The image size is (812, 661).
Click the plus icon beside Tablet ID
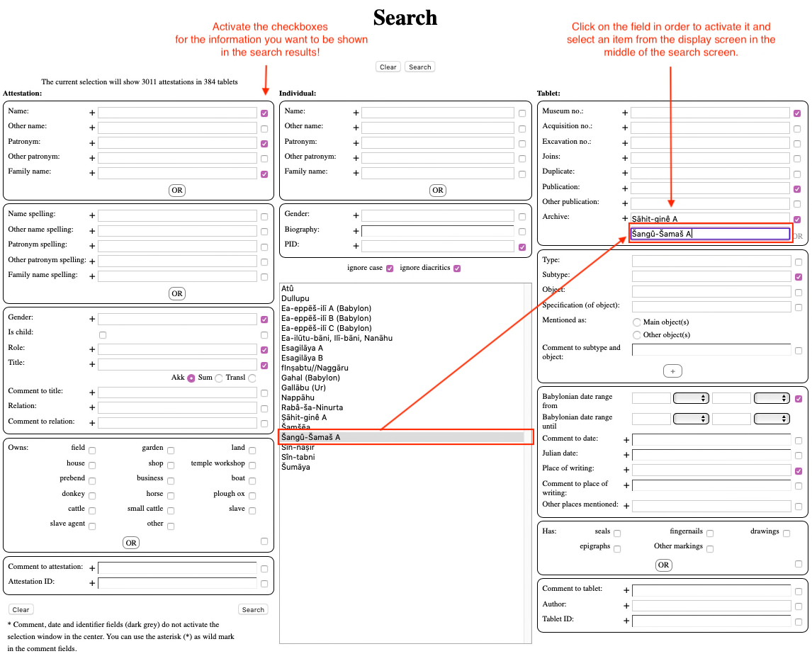(x=626, y=621)
